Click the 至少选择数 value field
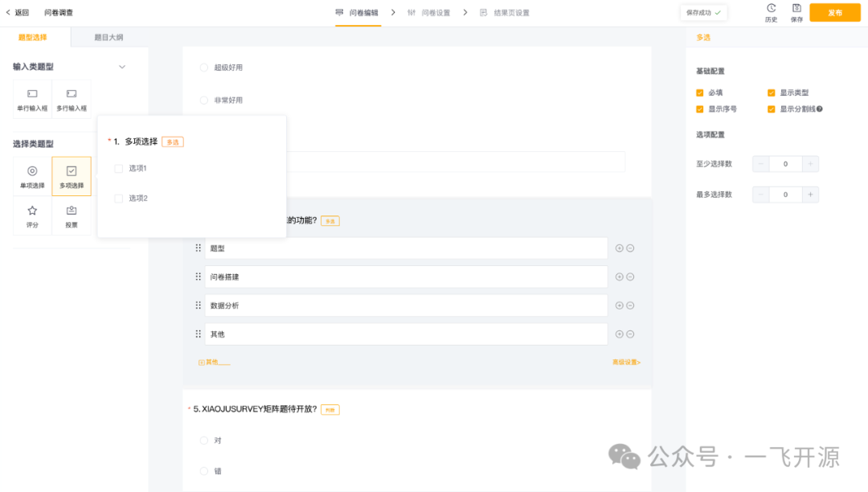The image size is (868, 492). click(x=785, y=164)
